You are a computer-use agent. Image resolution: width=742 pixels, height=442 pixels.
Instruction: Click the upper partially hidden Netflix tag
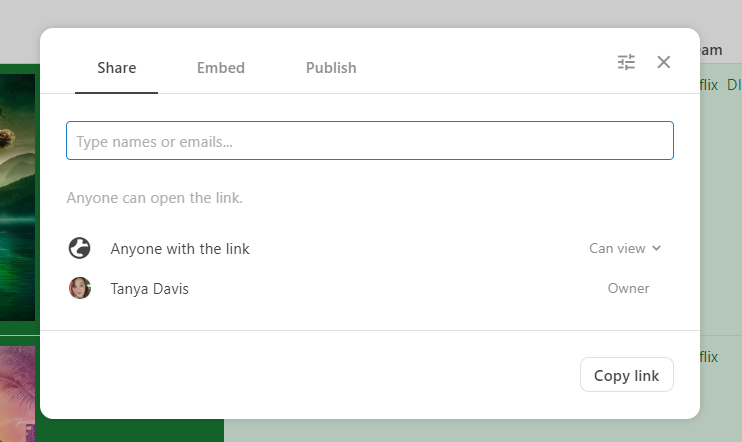[x=709, y=85]
